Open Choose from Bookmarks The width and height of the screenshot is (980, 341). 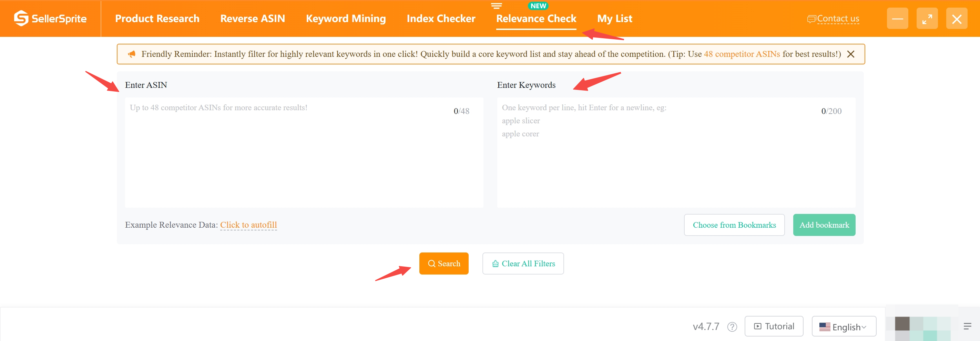[734, 225]
